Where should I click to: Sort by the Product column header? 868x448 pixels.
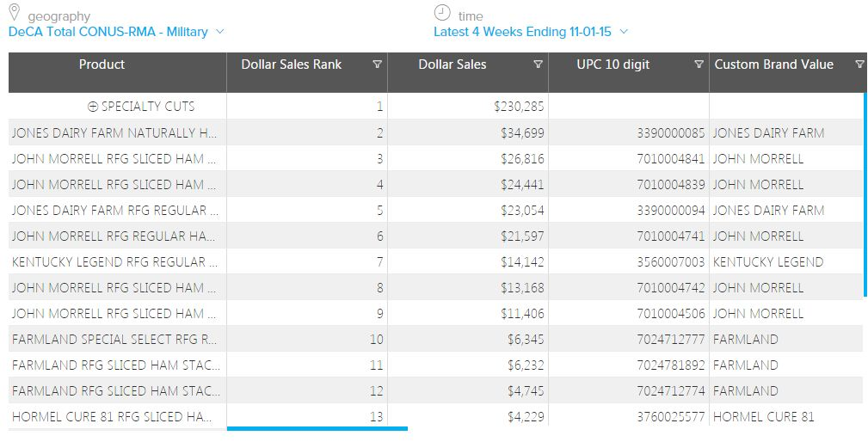(102, 64)
